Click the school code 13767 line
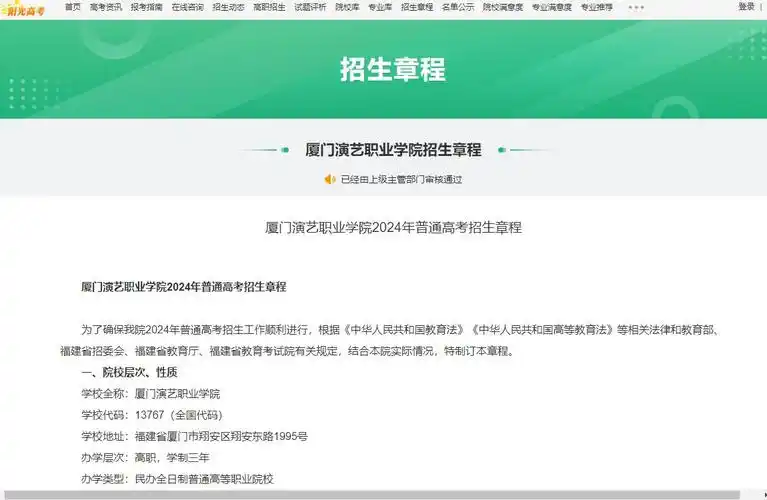 (152, 415)
